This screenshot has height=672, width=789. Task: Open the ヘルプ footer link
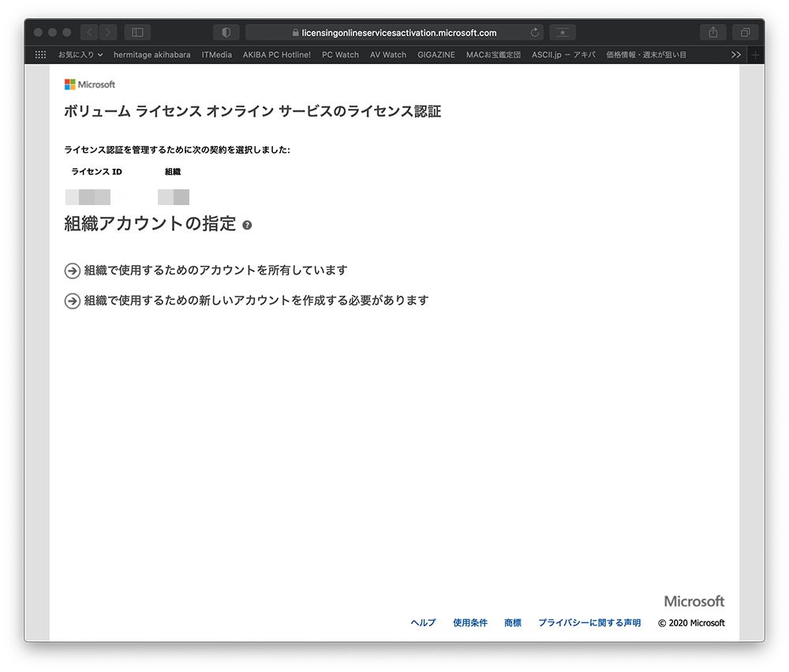(x=423, y=623)
